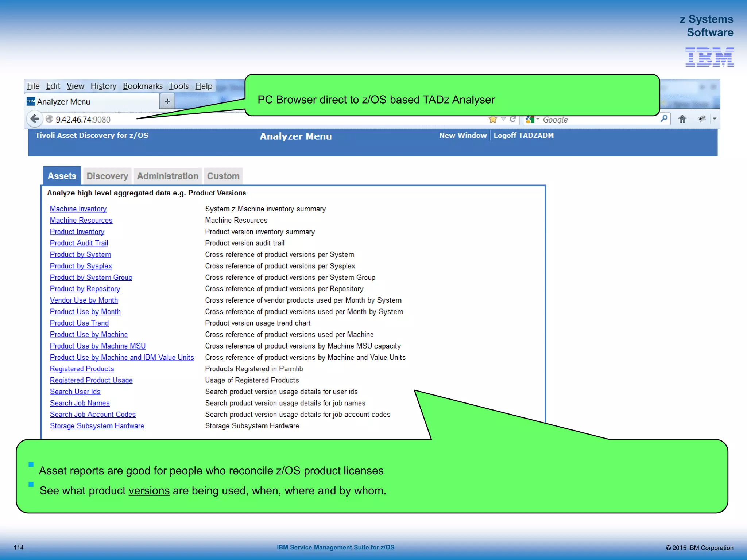Image resolution: width=747 pixels, height=560 pixels.
Task: Open the Product Use by Machine report
Action: (89, 334)
